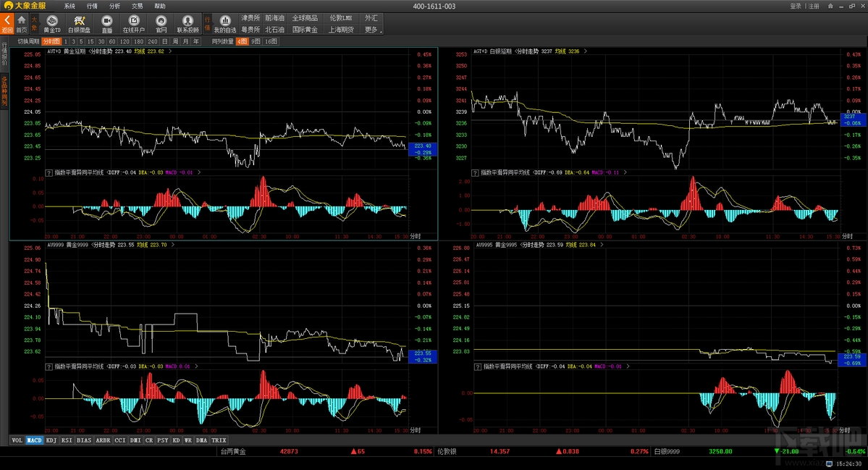Switch to VOL indicator tab

[17, 440]
